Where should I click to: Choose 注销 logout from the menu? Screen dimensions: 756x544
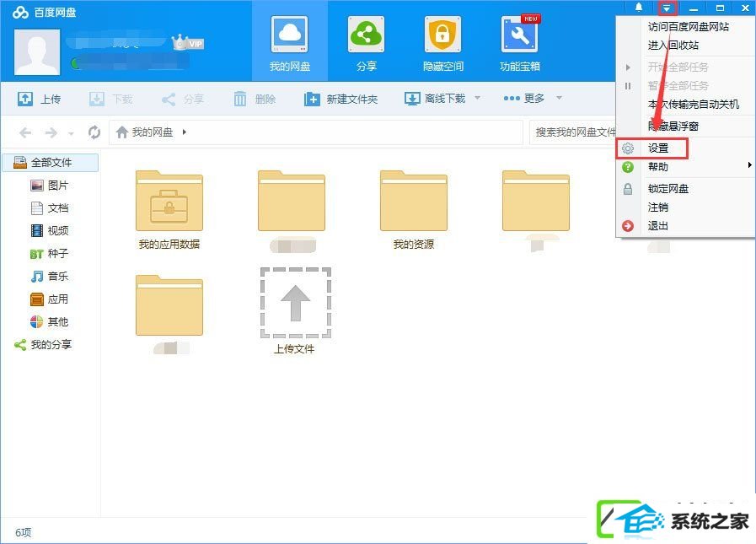657,207
